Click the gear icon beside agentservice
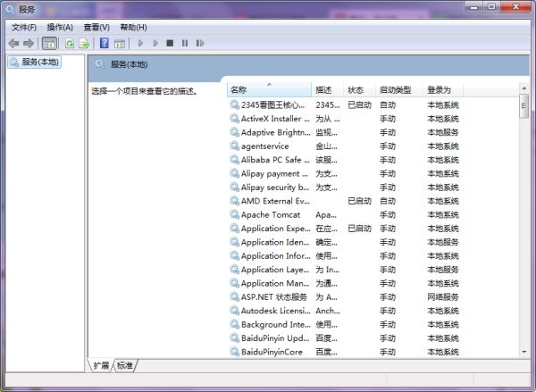The height and width of the screenshot is (392, 536). pos(234,146)
